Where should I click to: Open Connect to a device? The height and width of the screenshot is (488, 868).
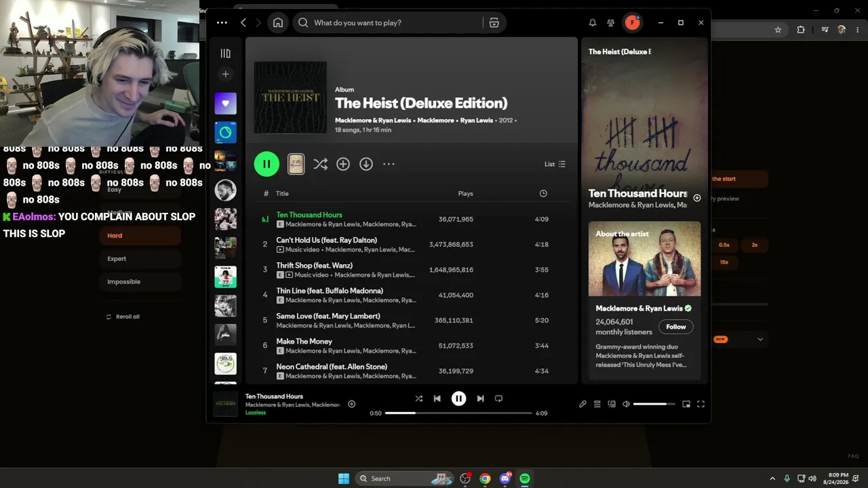tap(612, 404)
